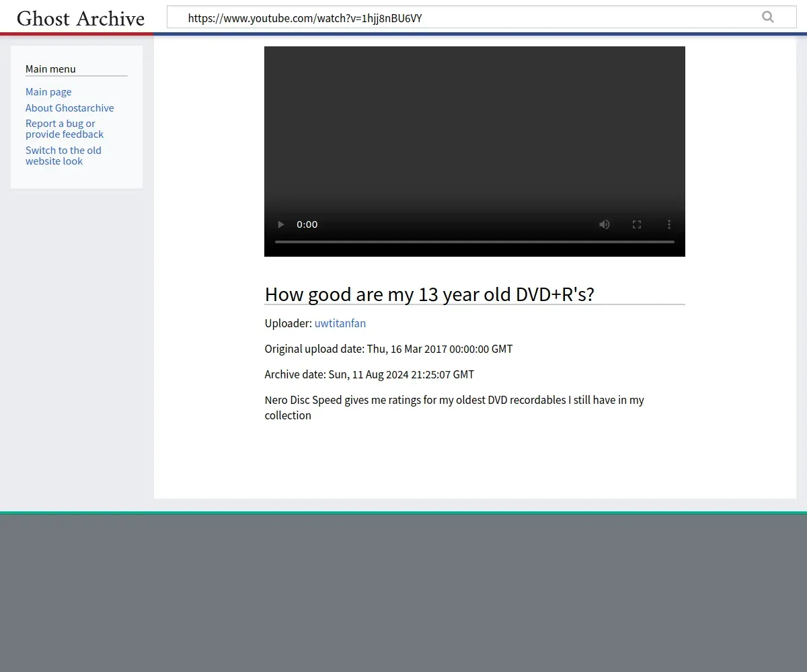Enter fullscreen mode on the video

pos(637,224)
